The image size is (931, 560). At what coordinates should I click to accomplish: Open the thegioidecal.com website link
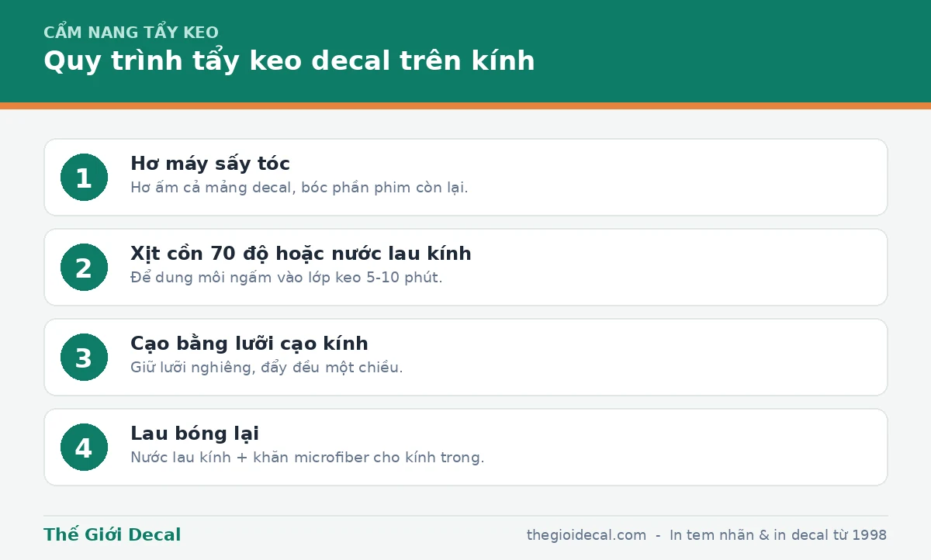[x=587, y=535]
